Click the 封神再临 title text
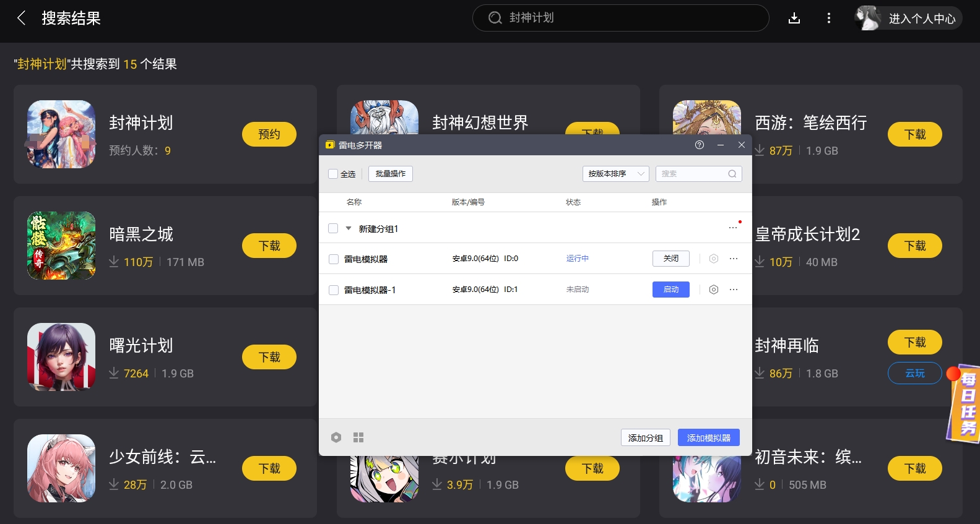This screenshot has width=980, height=524. 787,345
